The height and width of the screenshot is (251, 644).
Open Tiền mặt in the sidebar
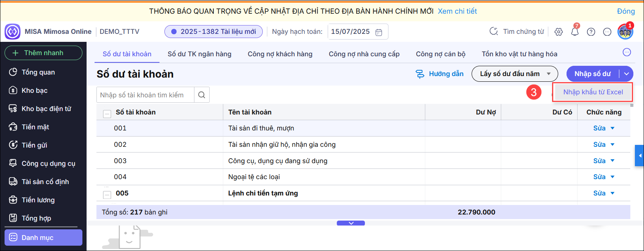(43, 127)
